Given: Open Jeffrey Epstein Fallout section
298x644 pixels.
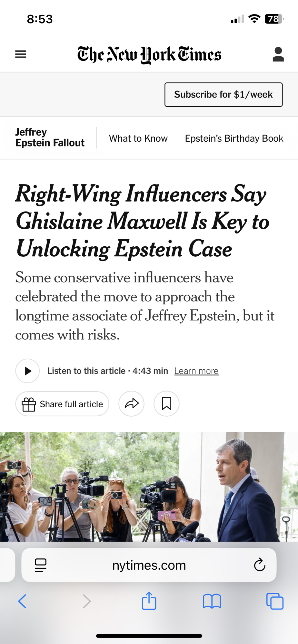Looking at the screenshot, I should coord(50,137).
